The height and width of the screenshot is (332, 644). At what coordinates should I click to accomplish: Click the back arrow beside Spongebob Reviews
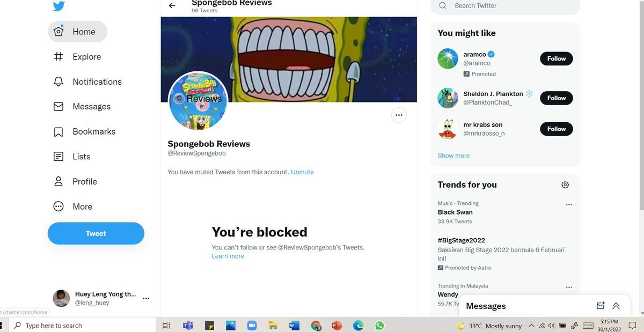pos(172,5)
